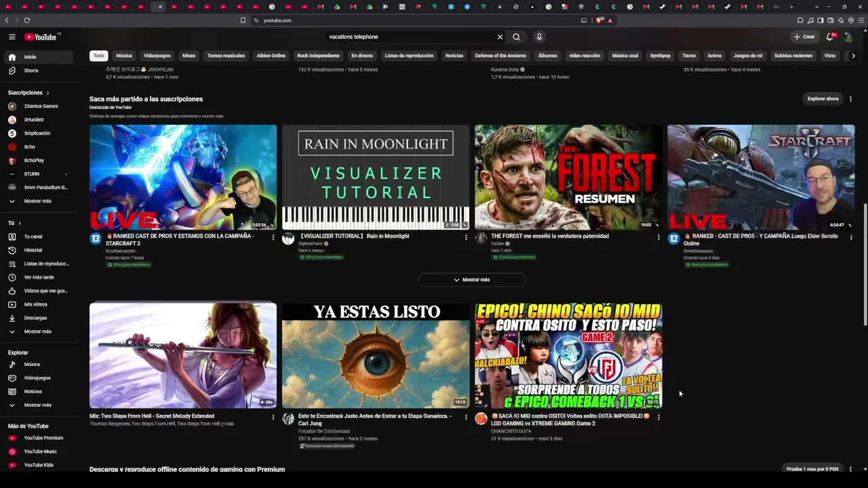Screen dimensions: 868x488
Task: Open the YouTube hamburger menu
Action: tap(12, 37)
